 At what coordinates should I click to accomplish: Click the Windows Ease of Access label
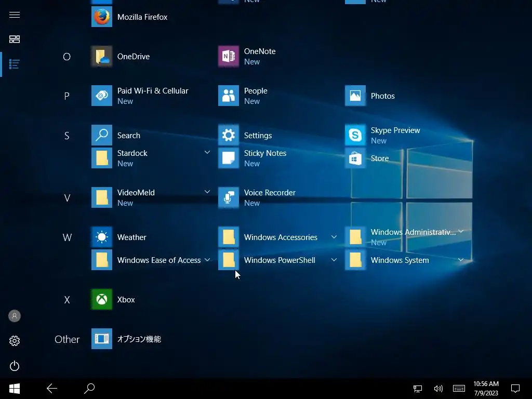pos(159,260)
